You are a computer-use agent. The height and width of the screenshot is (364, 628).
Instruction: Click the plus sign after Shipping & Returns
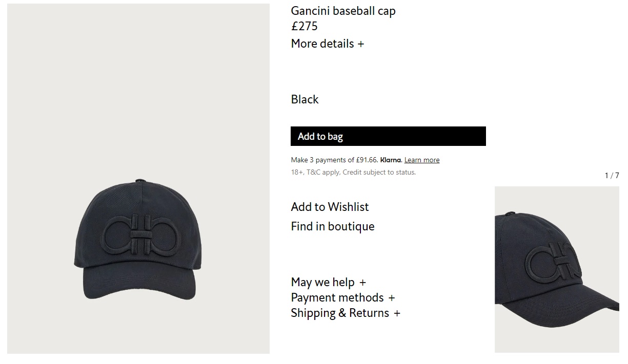397,313
